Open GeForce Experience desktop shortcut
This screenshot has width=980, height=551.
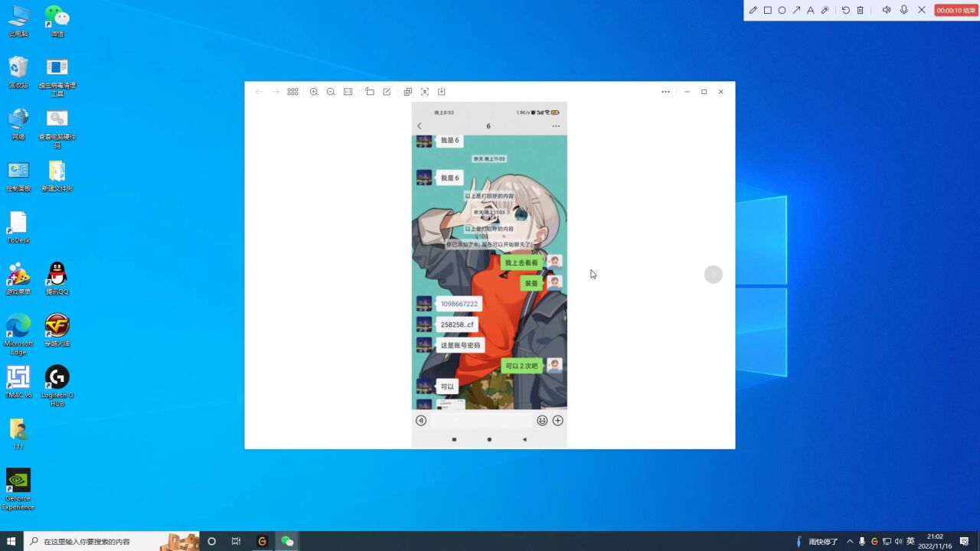click(x=18, y=489)
